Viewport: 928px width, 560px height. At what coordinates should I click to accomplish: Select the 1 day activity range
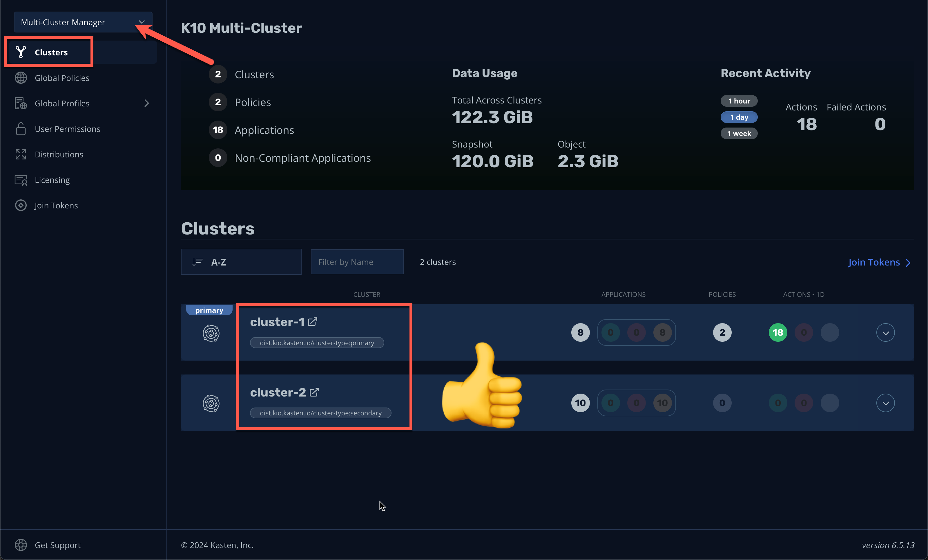pos(739,117)
